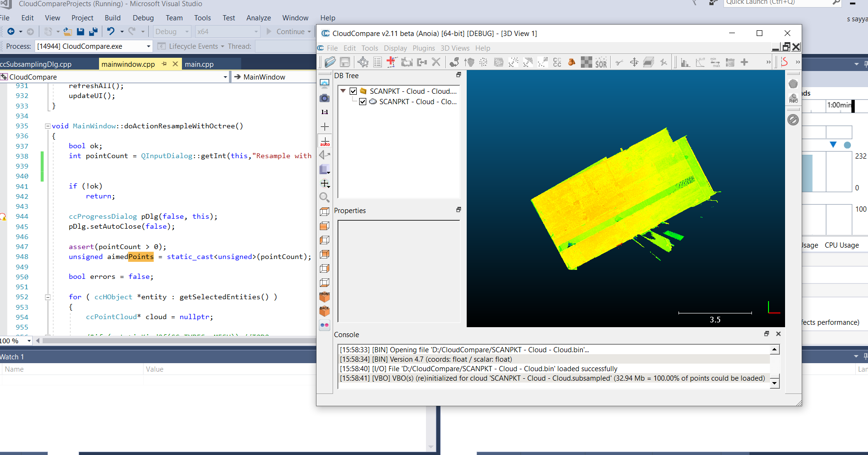Screen dimensions: 868x455
Task: Click the full screen monitor icon
Action: [x=325, y=84]
